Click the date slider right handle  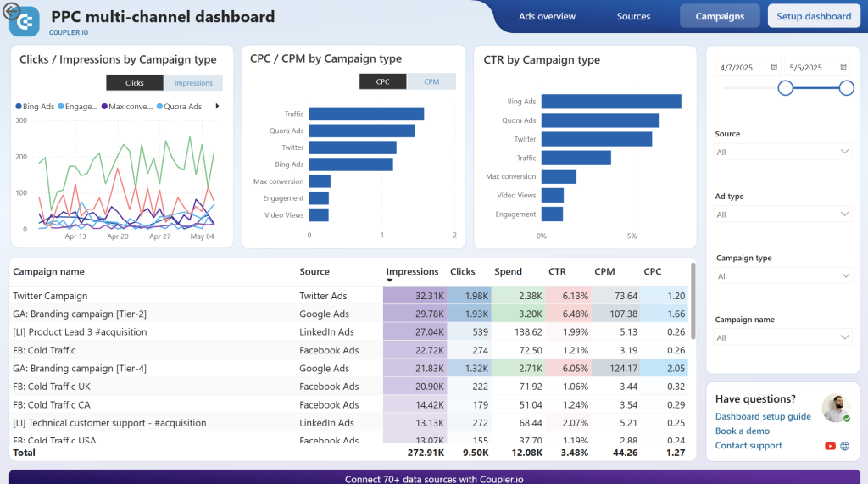point(847,88)
